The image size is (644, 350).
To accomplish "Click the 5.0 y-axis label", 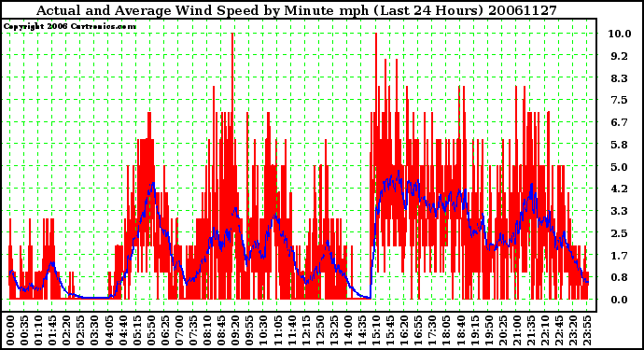I will click(x=620, y=167).
